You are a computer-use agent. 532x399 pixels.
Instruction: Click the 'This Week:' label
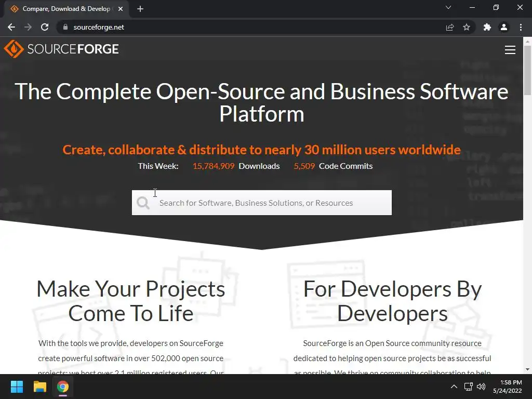point(158,166)
